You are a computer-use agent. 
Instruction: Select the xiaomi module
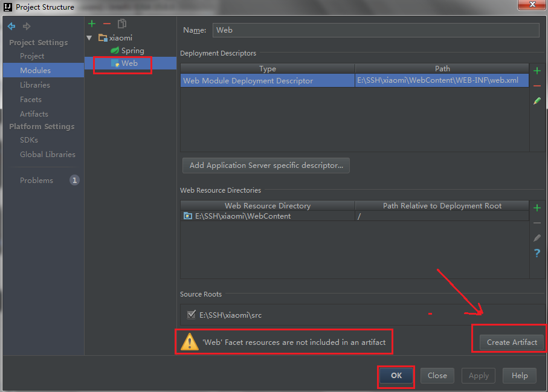pyautogui.click(x=115, y=37)
